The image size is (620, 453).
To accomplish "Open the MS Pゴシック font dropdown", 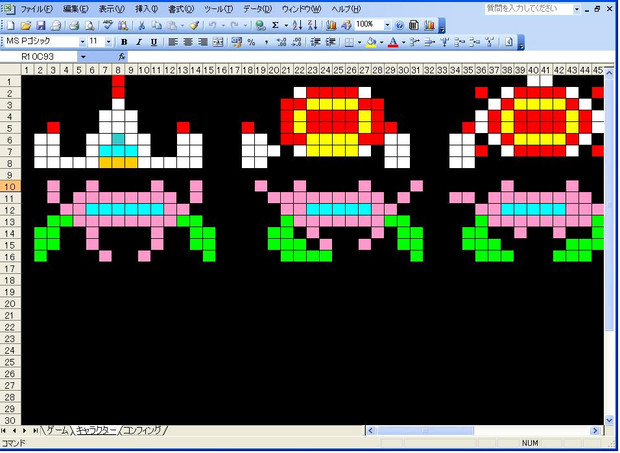I will click(82, 42).
